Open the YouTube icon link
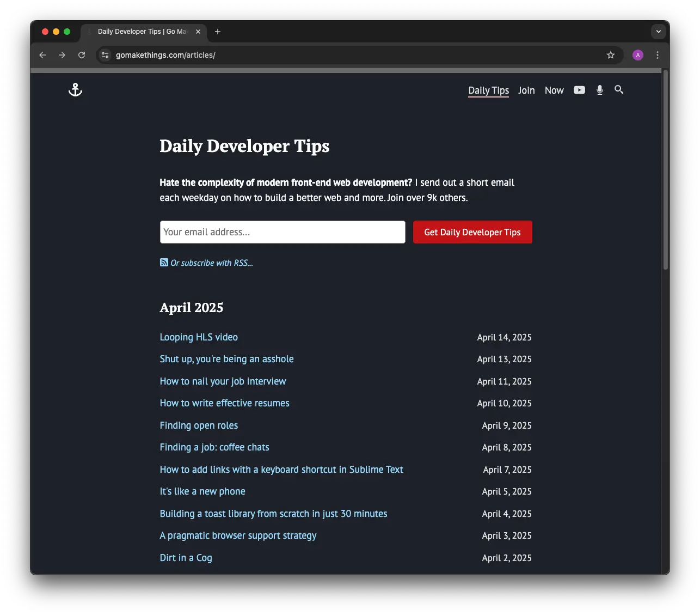This screenshot has height=615, width=700. pos(579,90)
